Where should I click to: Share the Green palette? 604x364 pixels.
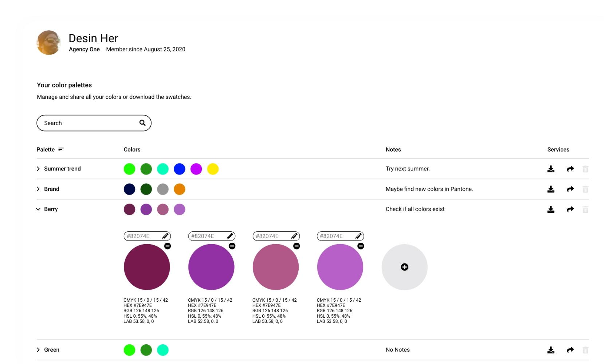570,349
